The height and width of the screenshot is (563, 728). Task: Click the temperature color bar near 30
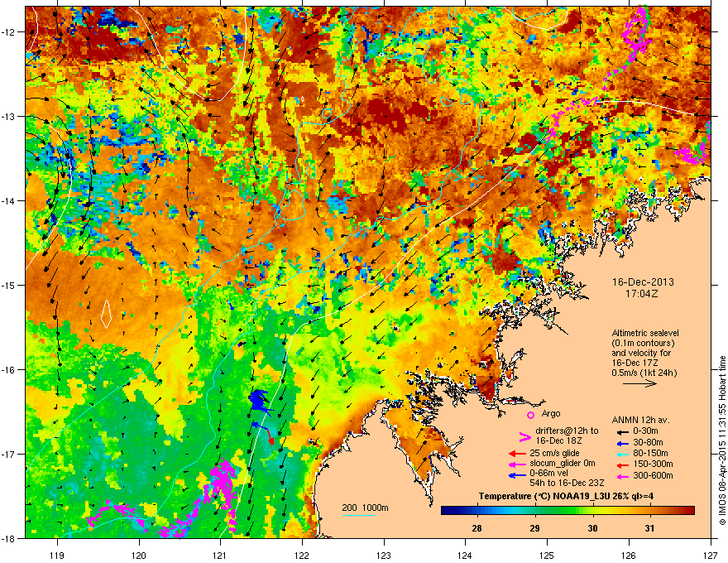(x=592, y=511)
